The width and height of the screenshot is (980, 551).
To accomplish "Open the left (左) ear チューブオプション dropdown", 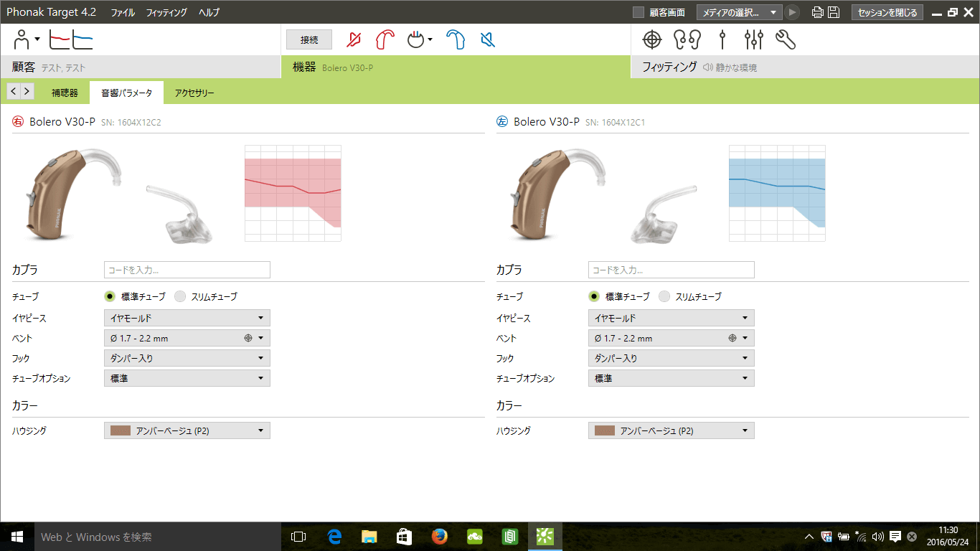I will pos(672,378).
